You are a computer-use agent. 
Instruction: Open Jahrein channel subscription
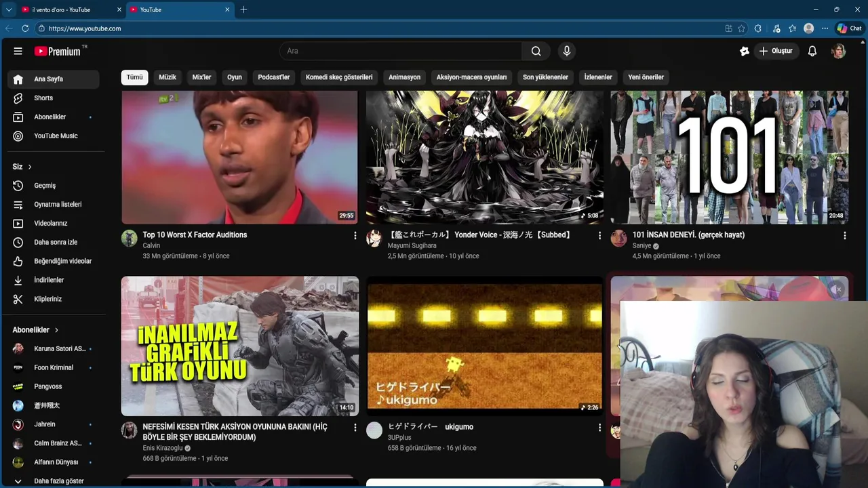54,424
